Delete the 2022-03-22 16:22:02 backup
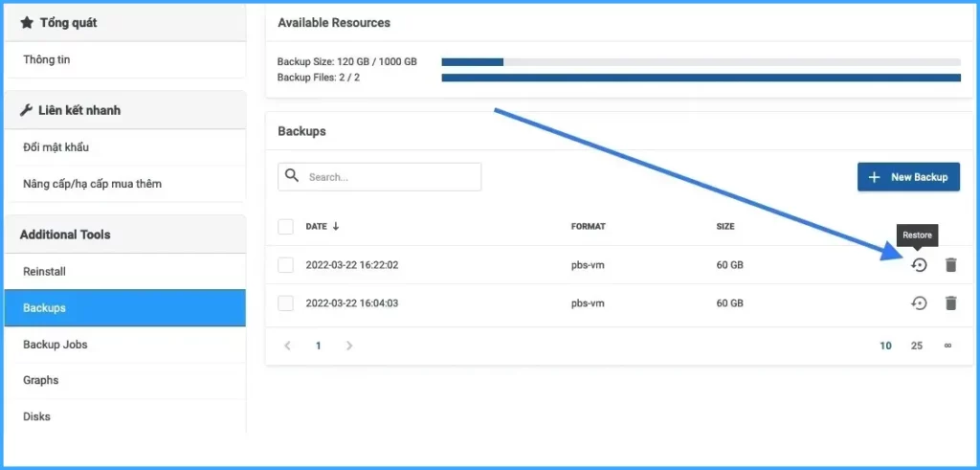The width and height of the screenshot is (980, 470). coord(950,265)
